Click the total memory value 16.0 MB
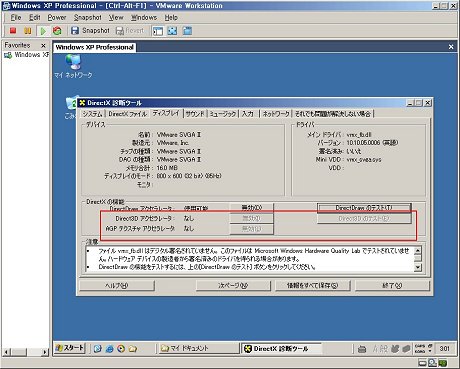Screen dimensions: 460x369 pos(167,168)
